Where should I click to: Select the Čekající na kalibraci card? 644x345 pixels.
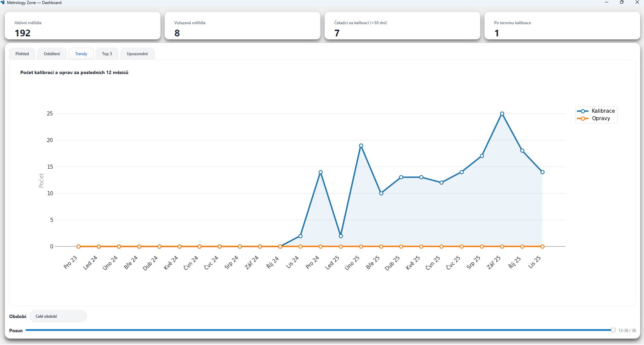pos(402,26)
